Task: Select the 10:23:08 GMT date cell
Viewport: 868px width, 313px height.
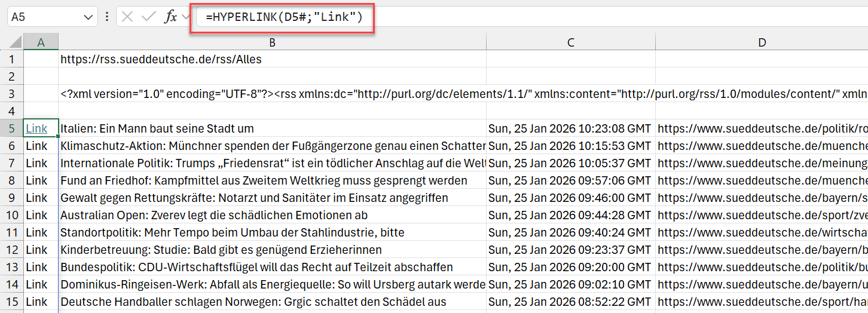Action: coord(570,128)
